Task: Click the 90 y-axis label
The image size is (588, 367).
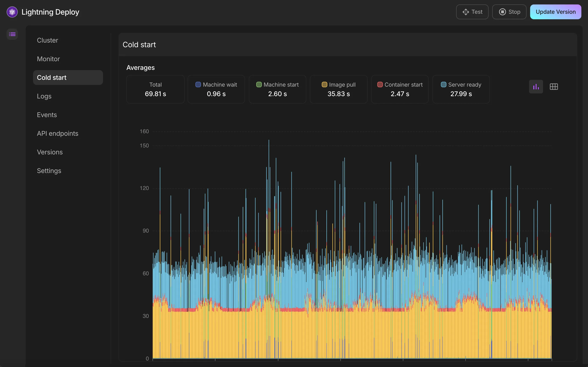Action: [x=146, y=231]
